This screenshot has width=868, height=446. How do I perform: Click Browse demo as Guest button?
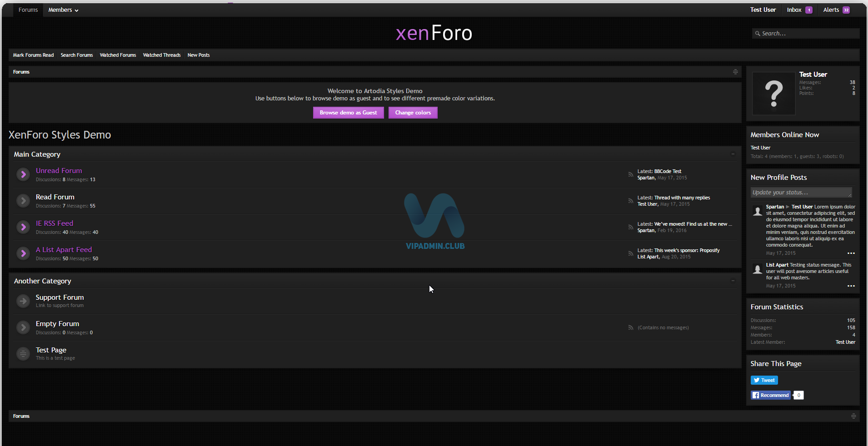point(349,113)
